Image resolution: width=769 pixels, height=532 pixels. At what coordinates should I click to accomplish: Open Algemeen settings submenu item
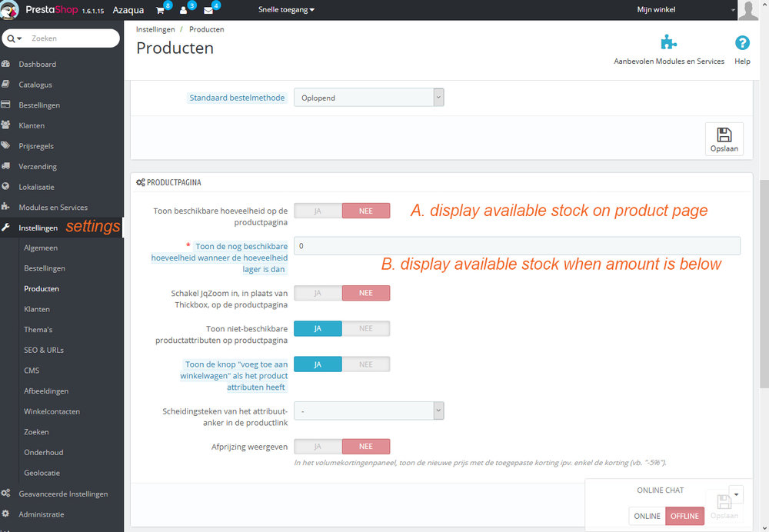41,248
